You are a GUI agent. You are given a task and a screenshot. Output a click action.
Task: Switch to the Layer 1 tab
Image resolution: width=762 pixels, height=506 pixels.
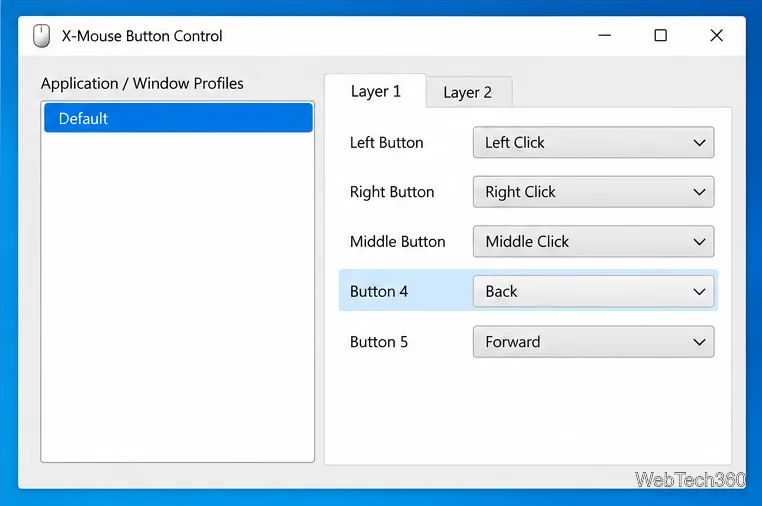(x=375, y=91)
